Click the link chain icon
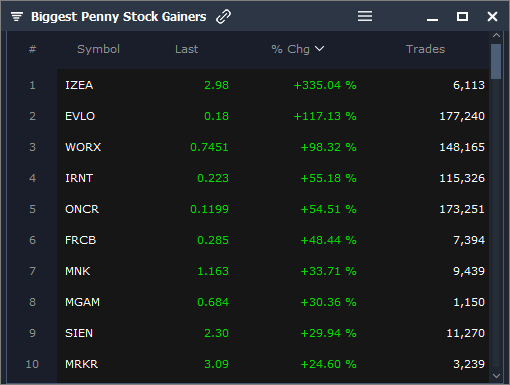The image size is (510, 385). (223, 16)
